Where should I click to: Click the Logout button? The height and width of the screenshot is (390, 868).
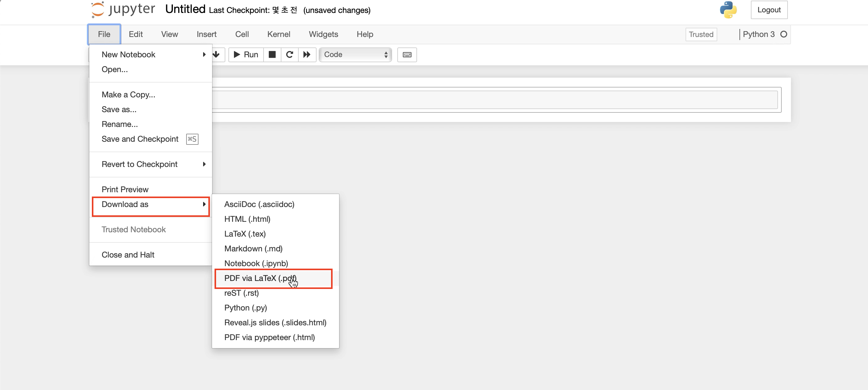(769, 10)
